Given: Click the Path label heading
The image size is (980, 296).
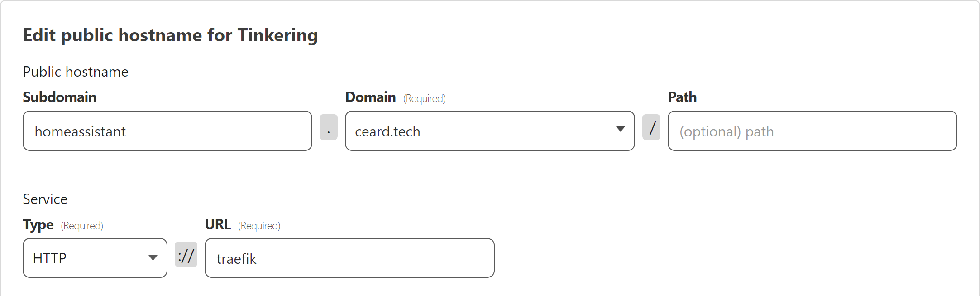Looking at the screenshot, I should [682, 97].
